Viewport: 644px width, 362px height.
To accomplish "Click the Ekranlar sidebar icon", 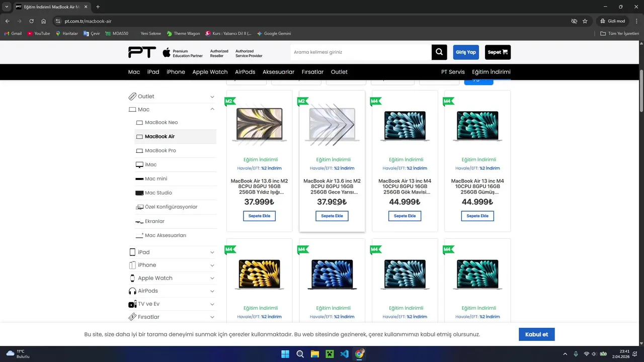I will pos(139,221).
